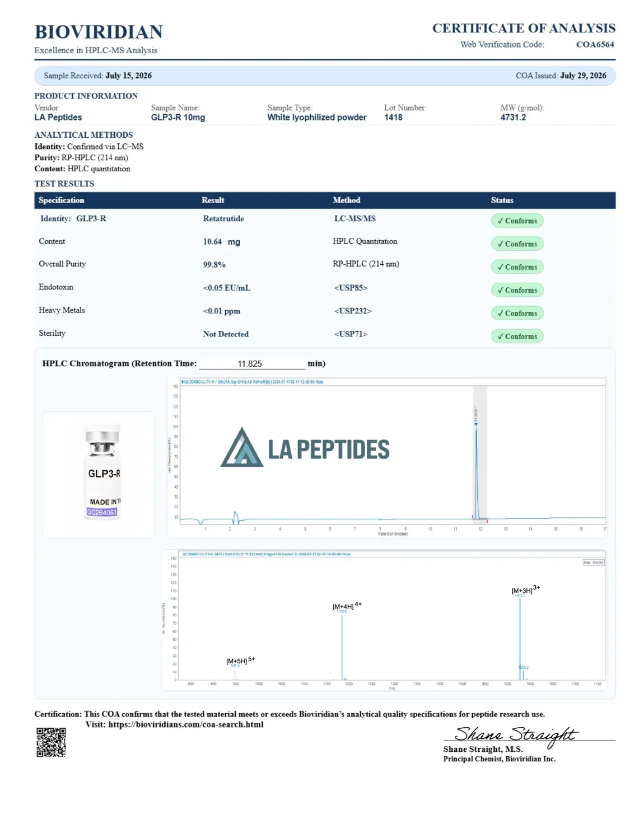Click the [M+5H]5+ mass spectrum peak label
This screenshot has height=833, width=644.
(241, 661)
